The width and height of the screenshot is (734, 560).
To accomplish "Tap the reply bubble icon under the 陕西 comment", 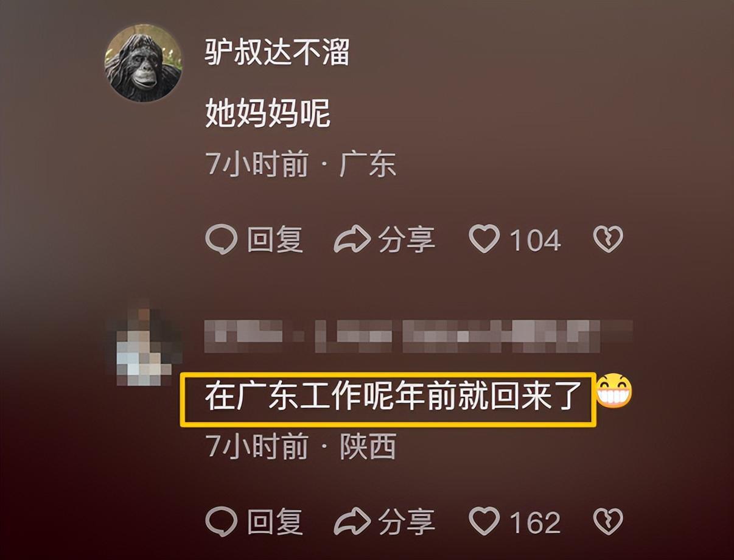I will 221,522.
